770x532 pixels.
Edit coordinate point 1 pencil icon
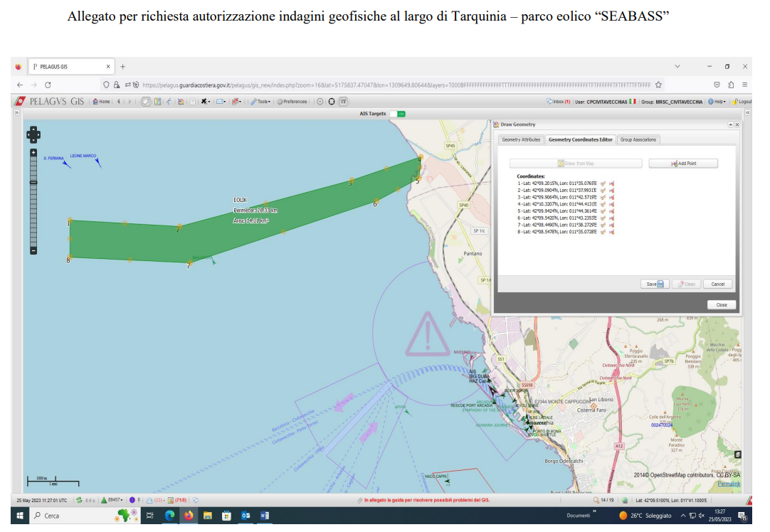pyautogui.click(x=603, y=183)
